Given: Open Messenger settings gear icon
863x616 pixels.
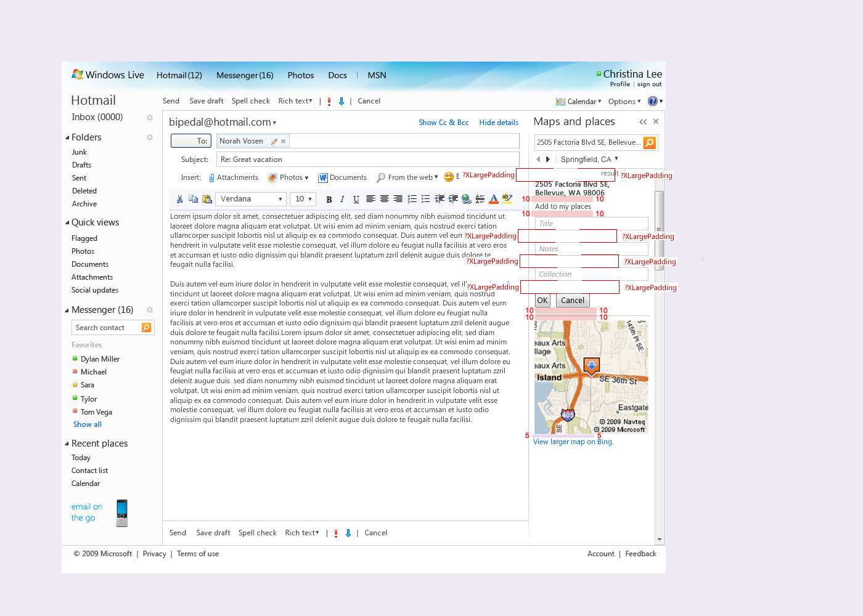Looking at the screenshot, I should [x=149, y=310].
